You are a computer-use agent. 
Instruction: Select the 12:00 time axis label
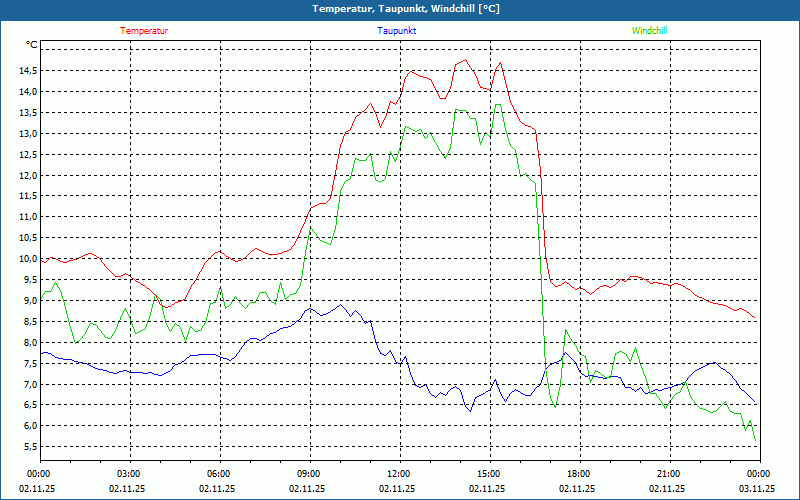click(398, 474)
